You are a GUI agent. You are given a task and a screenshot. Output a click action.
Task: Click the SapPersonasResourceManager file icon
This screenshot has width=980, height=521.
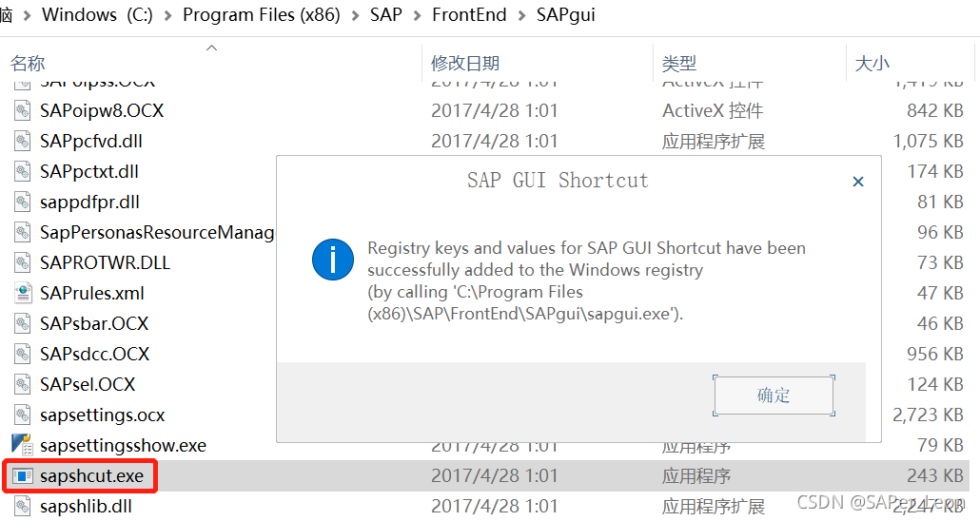(23, 232)
